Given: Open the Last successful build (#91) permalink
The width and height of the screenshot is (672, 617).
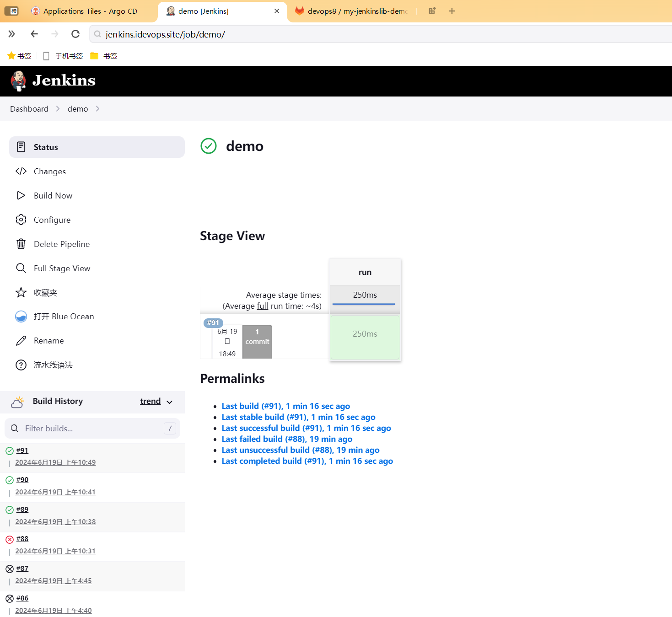Looking at the screenshot, I should tap(306, 428).
